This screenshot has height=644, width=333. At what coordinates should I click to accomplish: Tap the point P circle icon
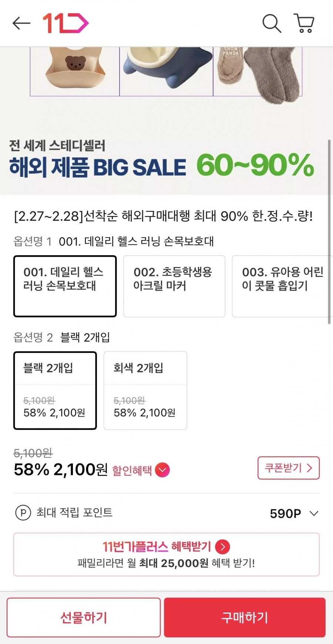coord(23,513)
